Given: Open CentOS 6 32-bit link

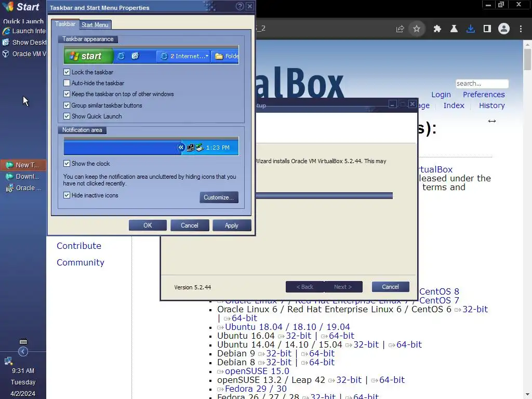Looking at the screenshot, I should (475, 309).
